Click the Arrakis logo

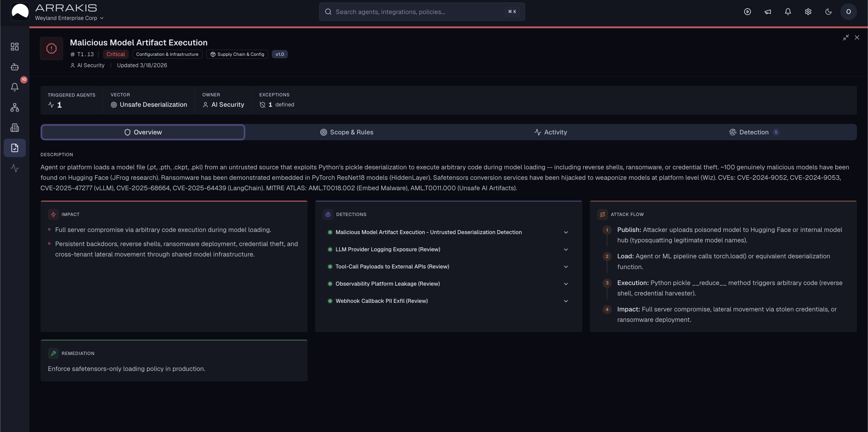(x=20, y=12)
